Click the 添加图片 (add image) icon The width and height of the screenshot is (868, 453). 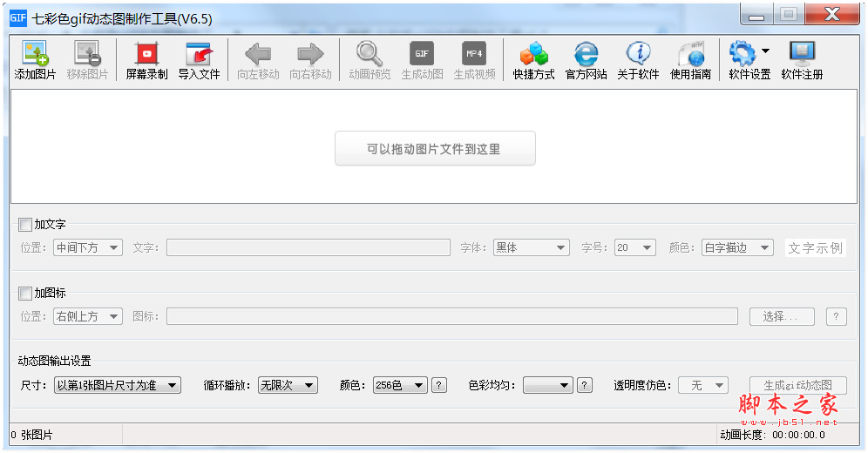(35, 53)
